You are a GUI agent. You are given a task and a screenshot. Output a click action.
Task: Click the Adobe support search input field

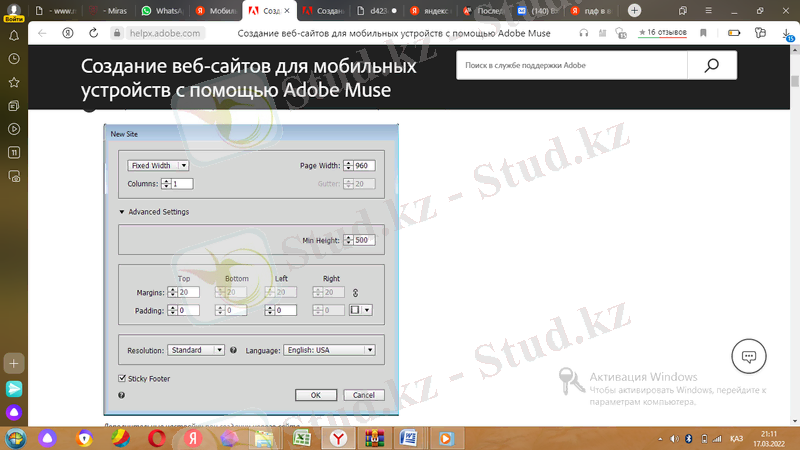pyautogui.click(x=571, y=66)
